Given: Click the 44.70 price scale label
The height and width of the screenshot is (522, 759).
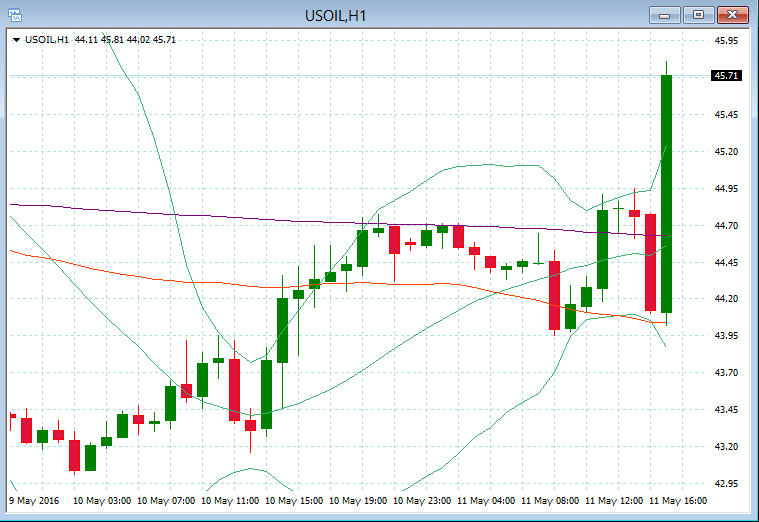Looking at the screenshot, I should [726, 226].
